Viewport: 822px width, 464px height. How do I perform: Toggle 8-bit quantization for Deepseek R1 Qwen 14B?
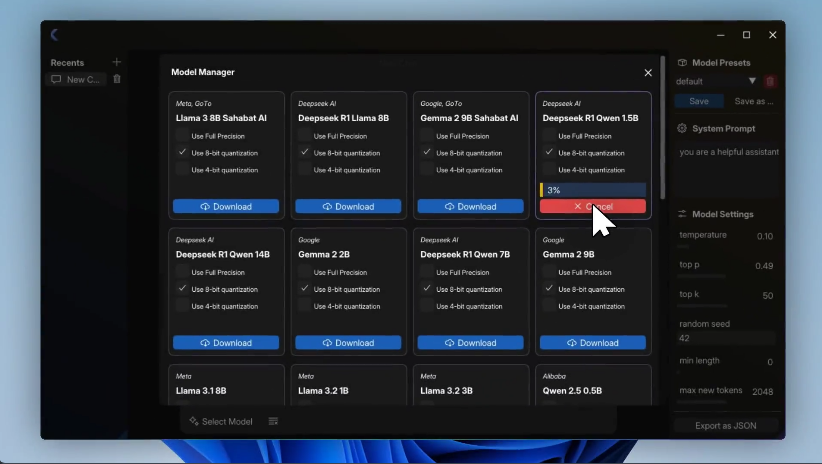pos(182,288)
